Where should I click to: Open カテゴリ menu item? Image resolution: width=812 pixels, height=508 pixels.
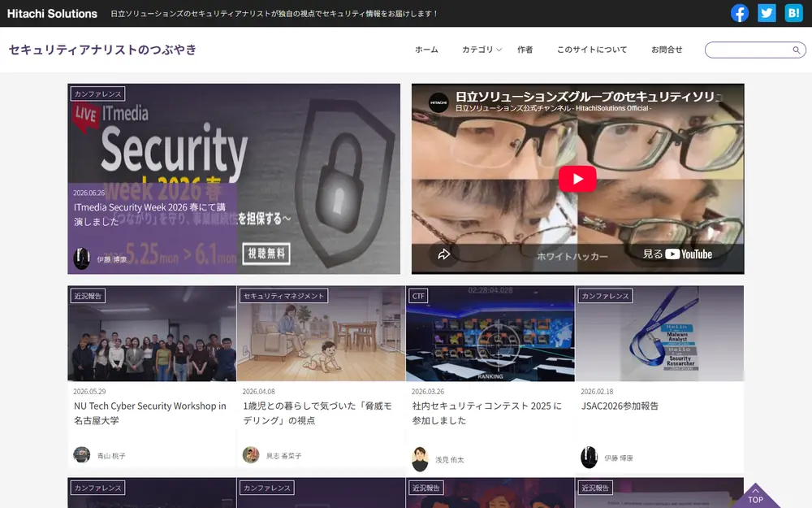point(477,50)
